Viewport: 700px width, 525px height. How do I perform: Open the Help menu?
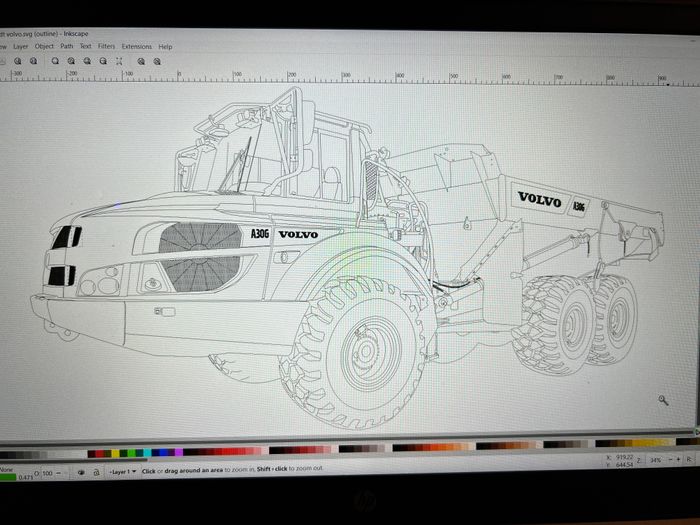point(165,46)
